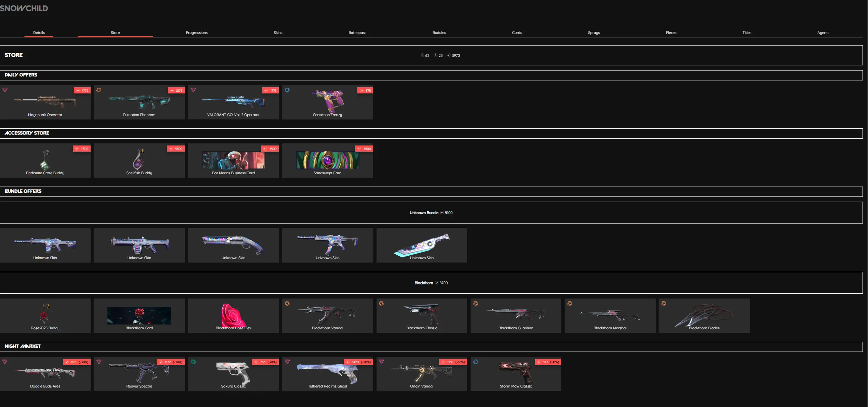The image size is (868, 407).
Task: Click the Unknown Bundle 5100 header
Action: (x=431, y=213)
